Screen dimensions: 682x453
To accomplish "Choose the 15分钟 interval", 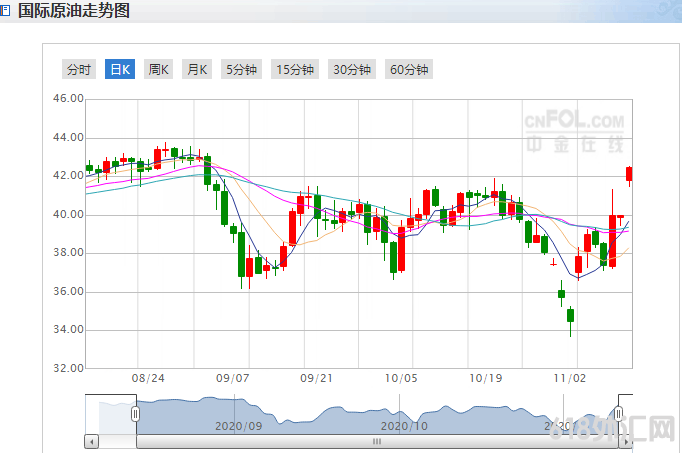I will point(295,70).
